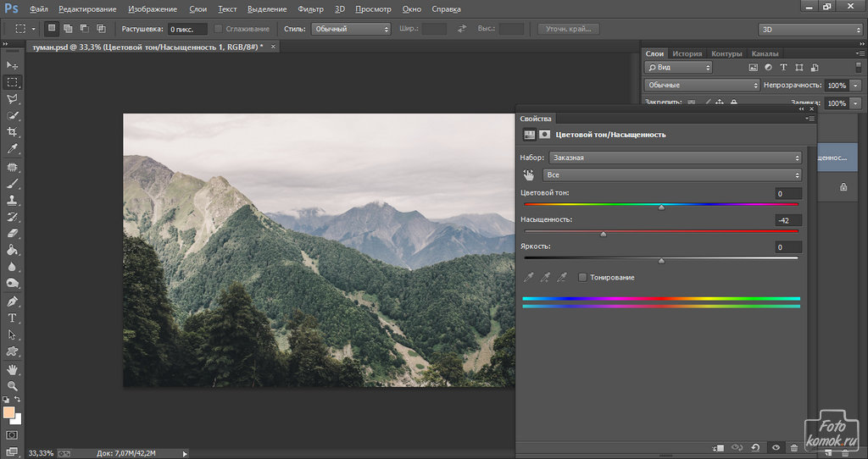Select the Pen tool
This screenshot has height=459, width=868.
tap(12, 301)
